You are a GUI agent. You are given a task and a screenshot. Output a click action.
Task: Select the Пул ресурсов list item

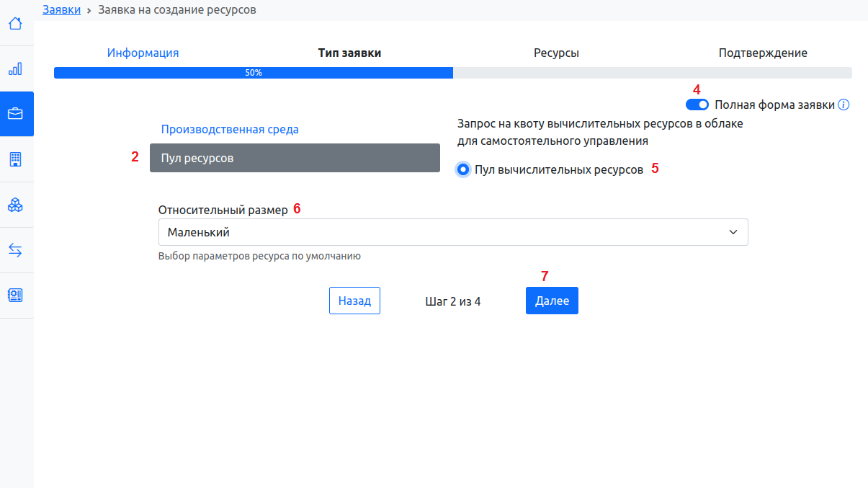295,158
